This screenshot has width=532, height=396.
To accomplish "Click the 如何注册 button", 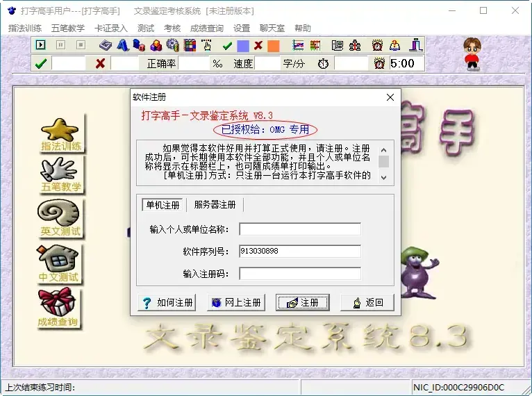I will pyautogui.click(x=167, y=302).
